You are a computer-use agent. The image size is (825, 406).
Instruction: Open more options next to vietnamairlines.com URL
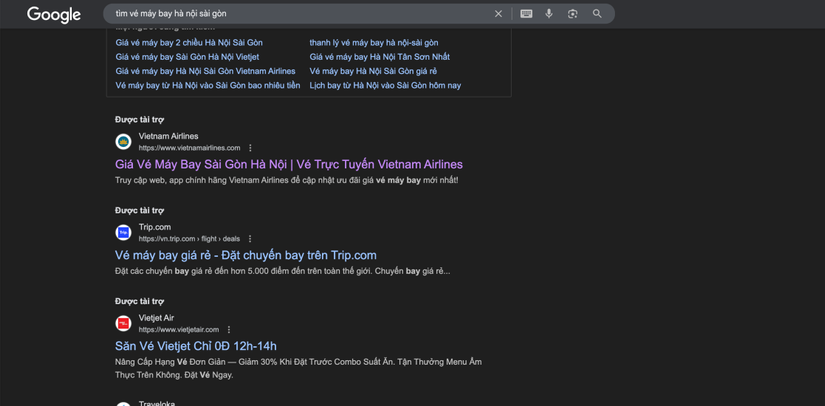[250, 148]
